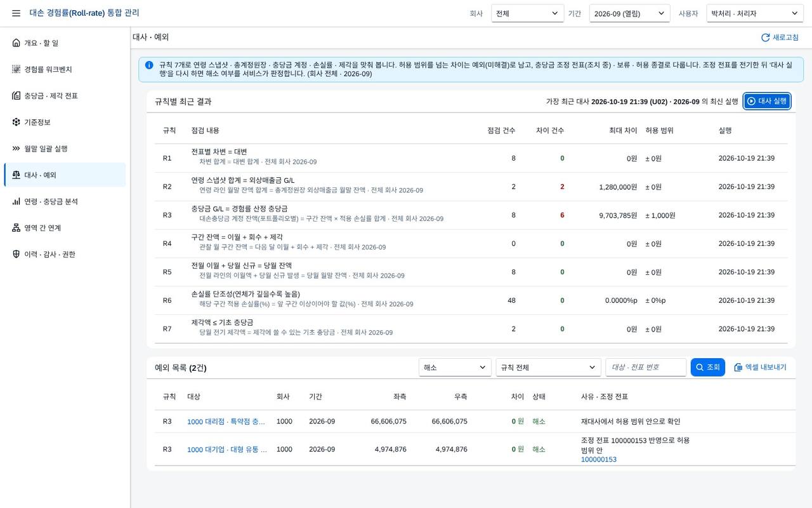812x508 pixels.
Task: Select rule row R5 전월 이월 + 당월 신규
Action: coord(471,272)
